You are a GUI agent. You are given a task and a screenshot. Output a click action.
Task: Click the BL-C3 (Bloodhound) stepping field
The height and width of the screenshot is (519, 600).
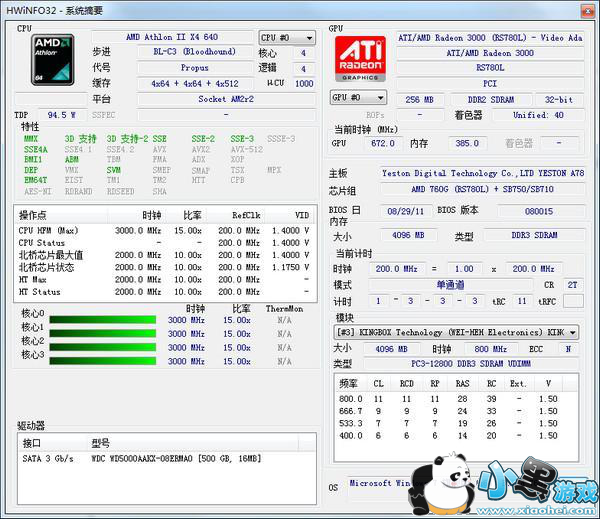click(x=195, y=52)
